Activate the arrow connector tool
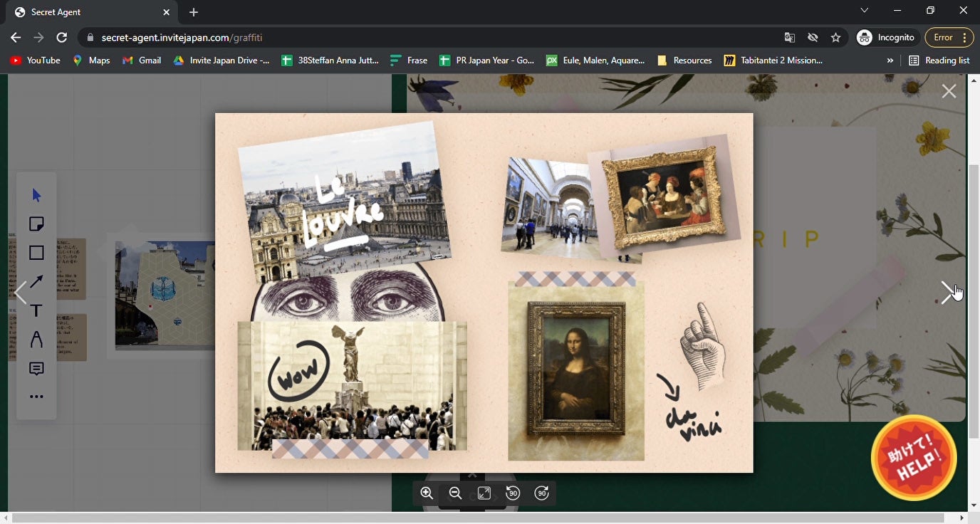980x524 pixels. tap(36, 282)
